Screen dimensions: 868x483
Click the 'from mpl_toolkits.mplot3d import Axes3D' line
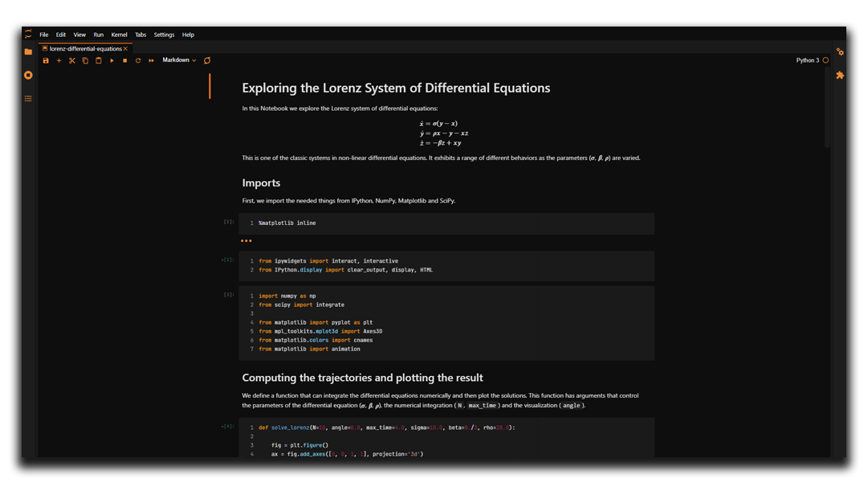320,331
